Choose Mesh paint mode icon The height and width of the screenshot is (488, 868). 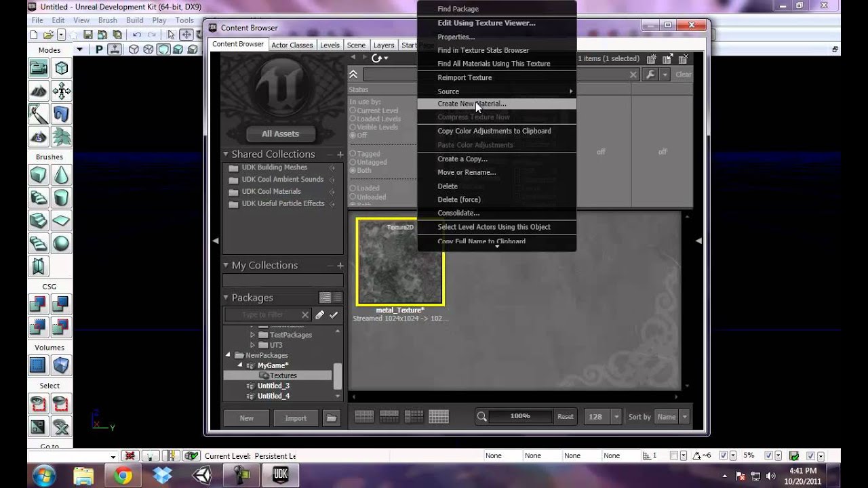click(x=38, y=114)
